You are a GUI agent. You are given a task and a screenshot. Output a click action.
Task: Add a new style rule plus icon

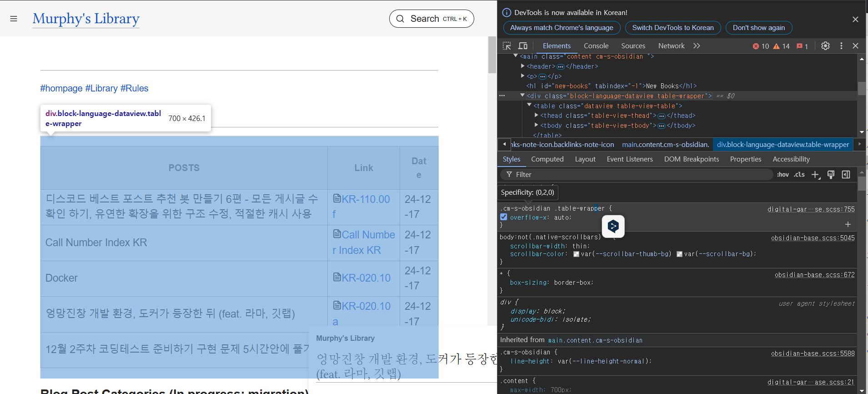816,175
